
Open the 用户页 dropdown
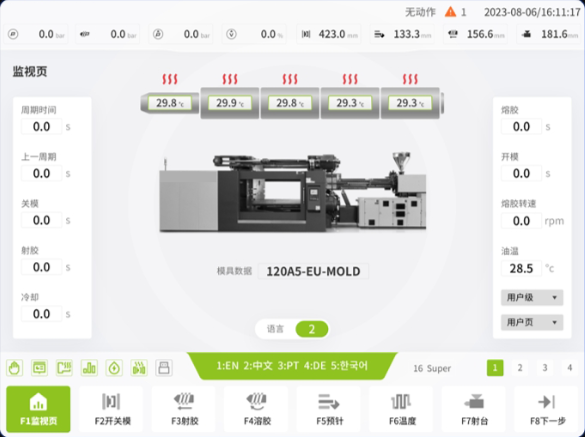532,322
